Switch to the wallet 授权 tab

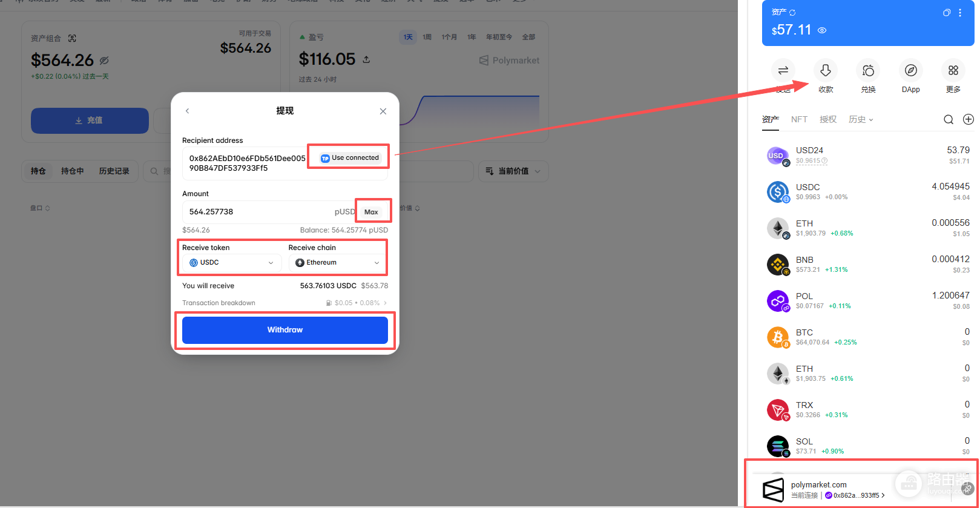pos(828,119)
